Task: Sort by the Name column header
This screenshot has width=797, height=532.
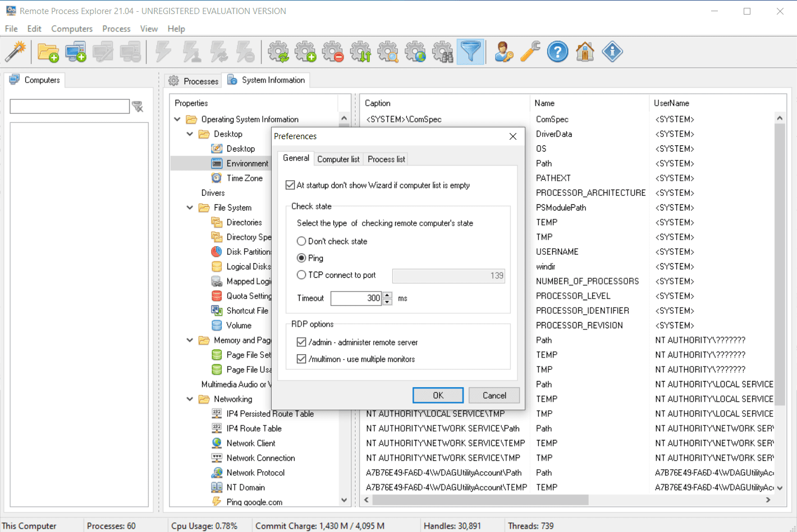Action: (x=589, y=103)
